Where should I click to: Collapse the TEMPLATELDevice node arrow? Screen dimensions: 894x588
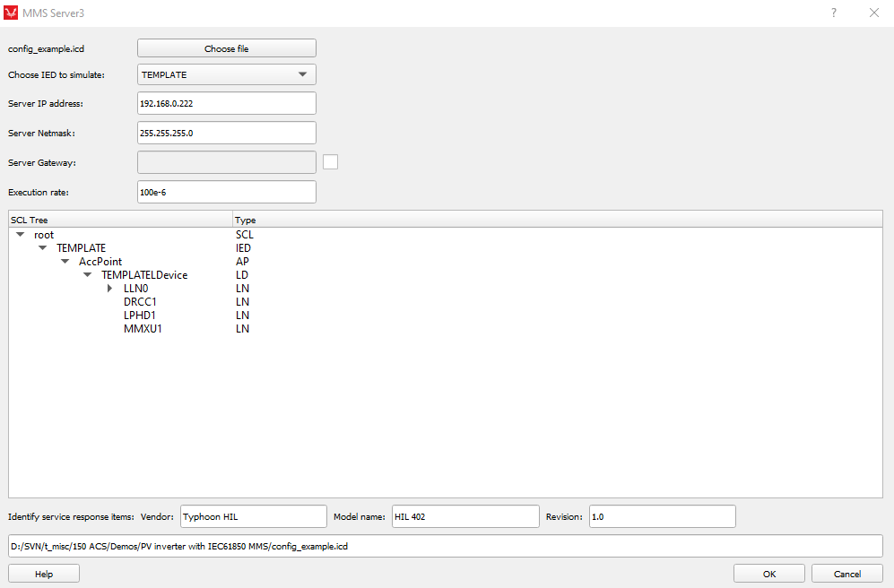coord(87,275)
